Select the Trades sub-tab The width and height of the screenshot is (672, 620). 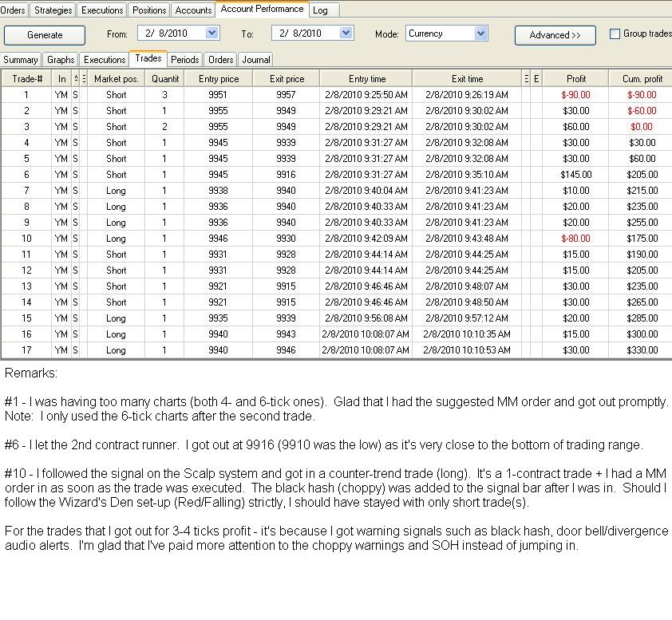tap(148, 58)
